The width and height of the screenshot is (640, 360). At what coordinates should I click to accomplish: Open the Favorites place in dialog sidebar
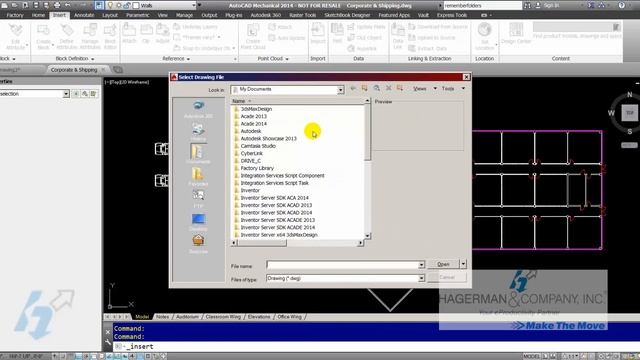[198, 175]
